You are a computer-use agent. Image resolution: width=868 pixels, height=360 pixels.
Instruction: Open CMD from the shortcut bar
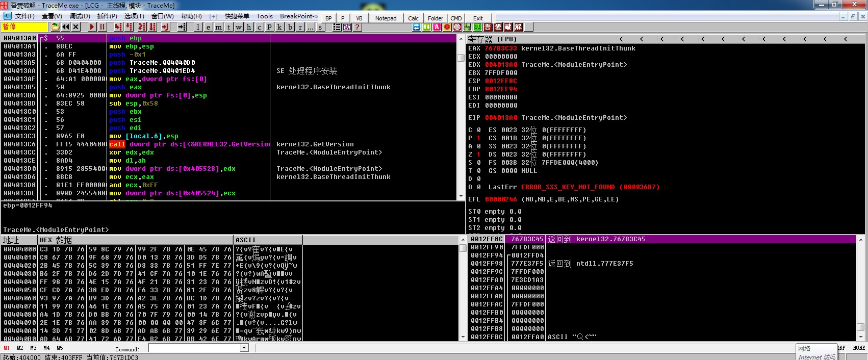point(456,18)
